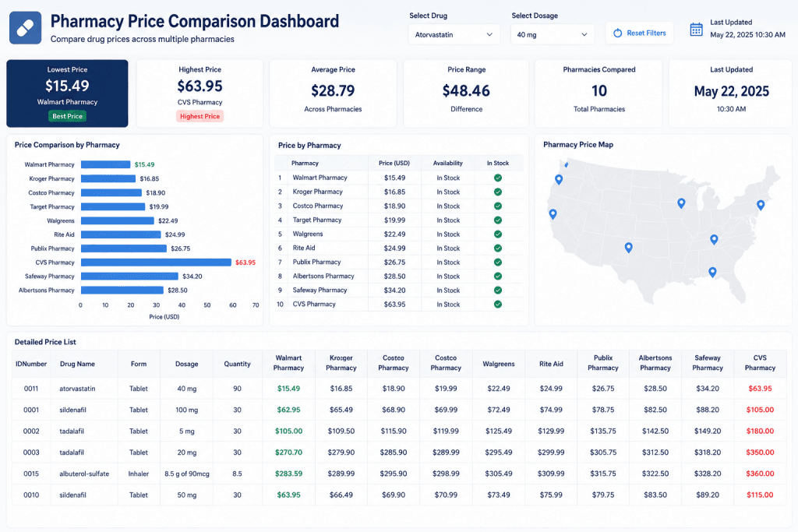Click Walmart Pharmacy green in-stock checkmark

pyautogui.click(x=498, y=178)
